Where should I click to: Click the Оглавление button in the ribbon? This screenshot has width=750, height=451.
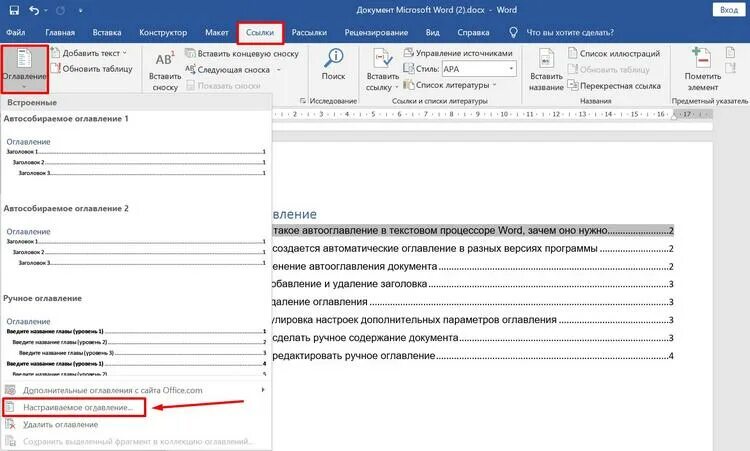pos(24,69)
